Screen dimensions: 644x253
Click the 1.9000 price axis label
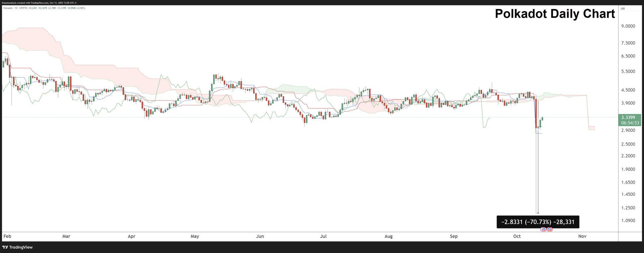[x=628, y=169]
